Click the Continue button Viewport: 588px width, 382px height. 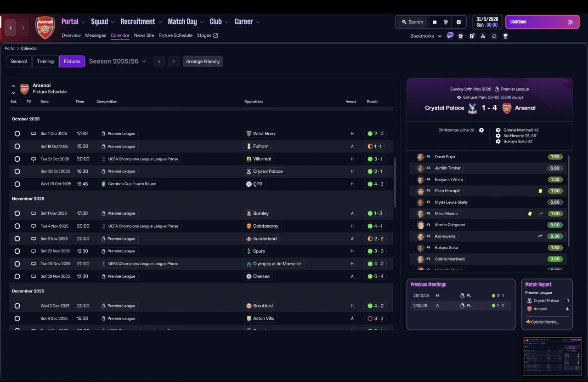click(543, 22)
